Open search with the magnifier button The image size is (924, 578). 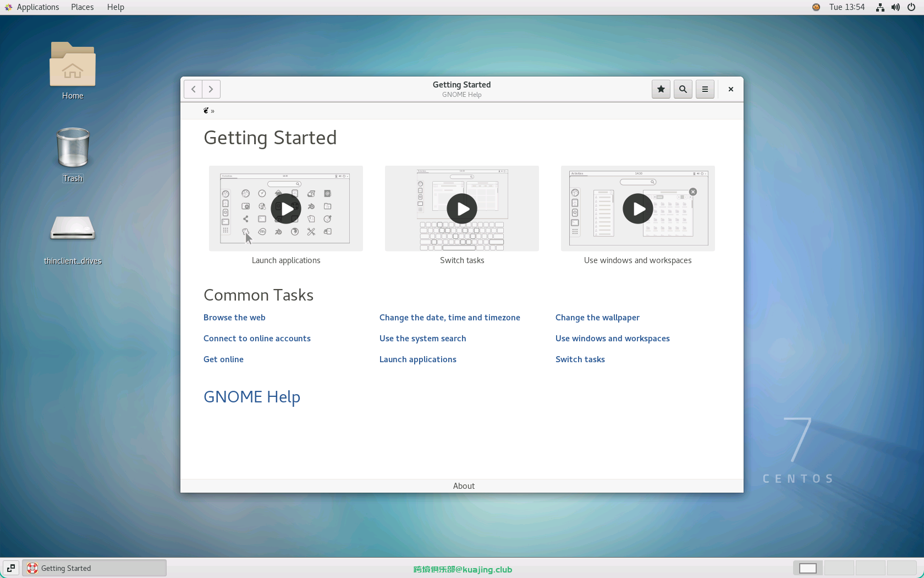(683, 89)
